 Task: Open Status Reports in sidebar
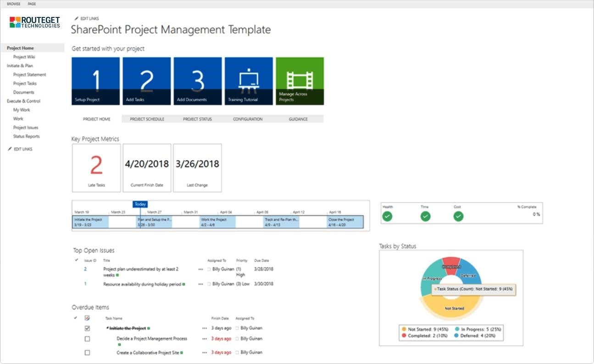pos(26,136)
